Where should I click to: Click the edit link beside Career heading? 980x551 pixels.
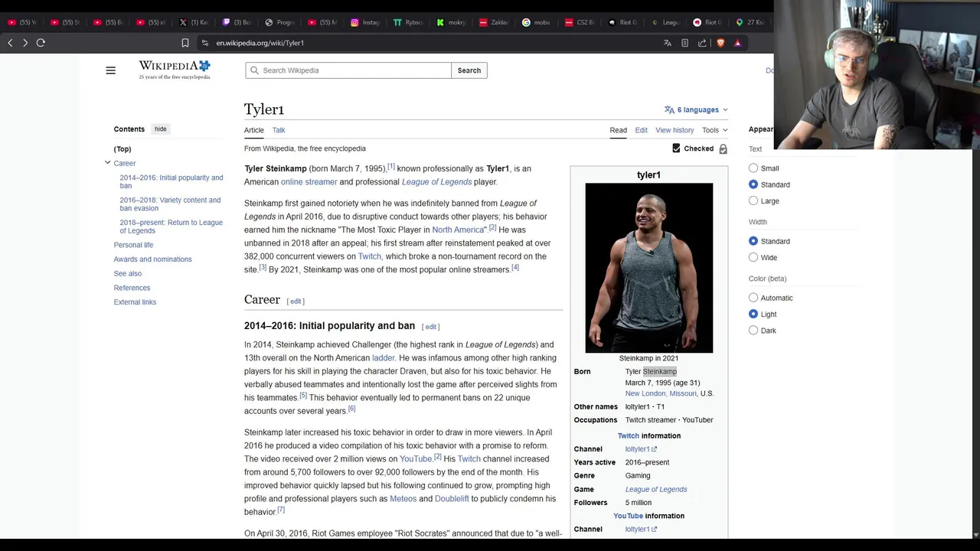296,302
